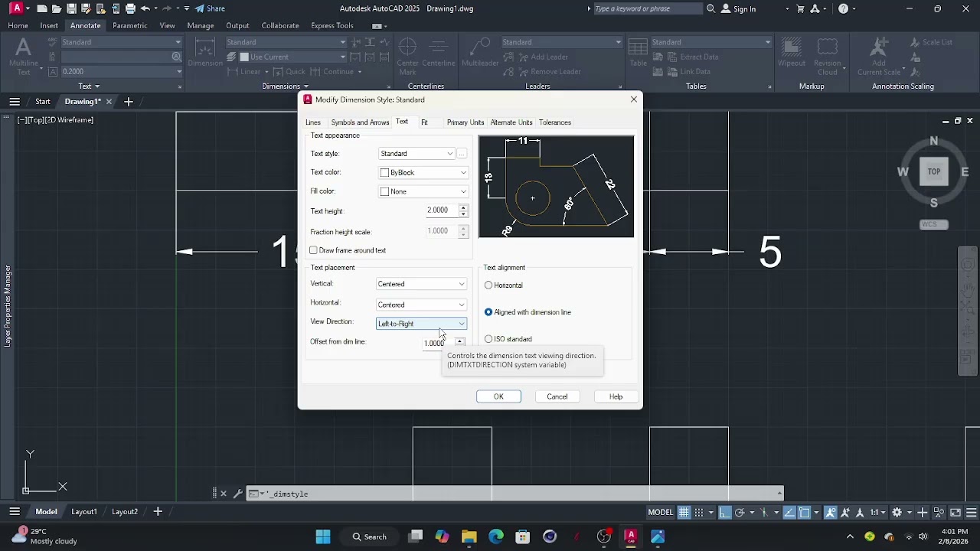The width and height of the screenshot is (980, 551).
Task: Click the Sign In button
Action: 738,8
